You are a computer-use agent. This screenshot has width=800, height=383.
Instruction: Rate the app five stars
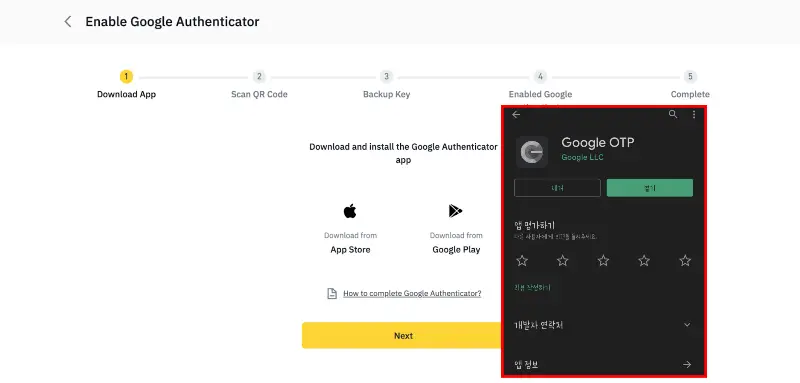coord(685,261)
